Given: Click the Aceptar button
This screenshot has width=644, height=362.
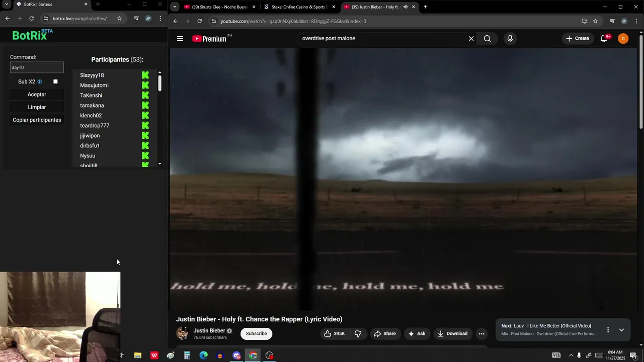Looking at the screenshot, I should tap(37, 95).
